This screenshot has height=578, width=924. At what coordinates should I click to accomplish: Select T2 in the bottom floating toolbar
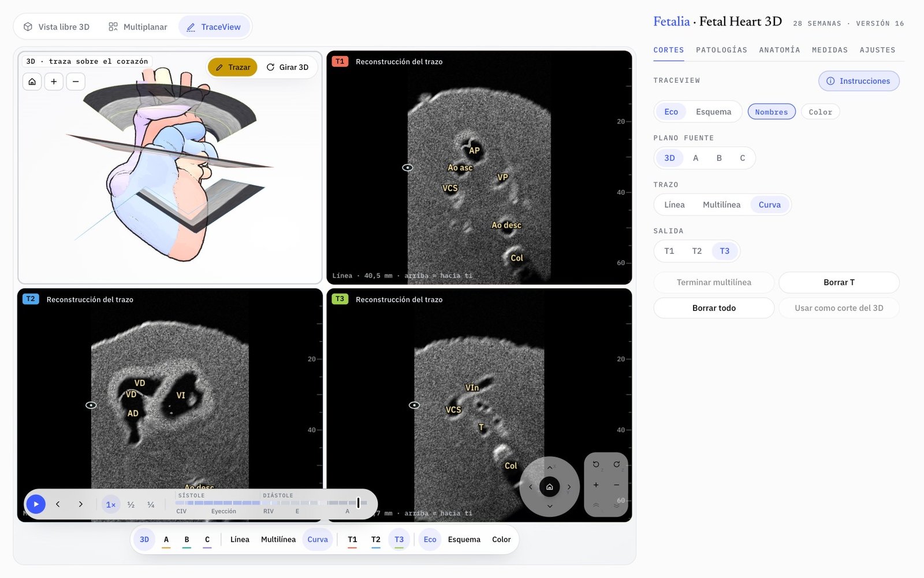click(376, 539)
